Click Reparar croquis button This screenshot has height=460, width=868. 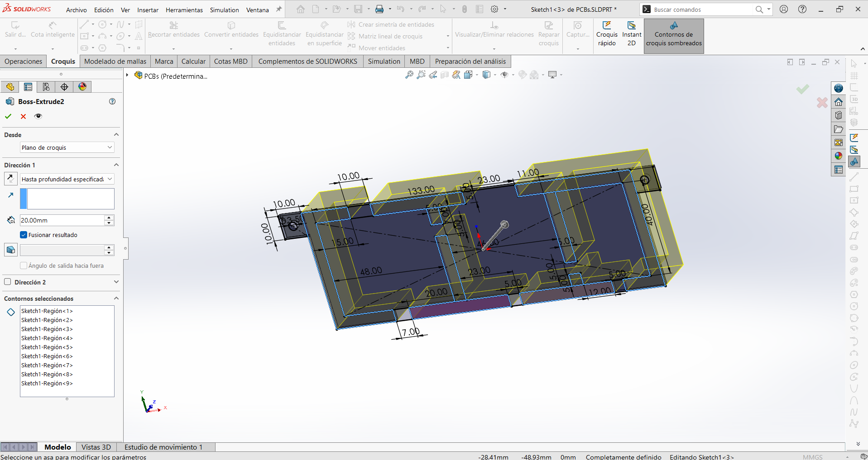(549, 34)
